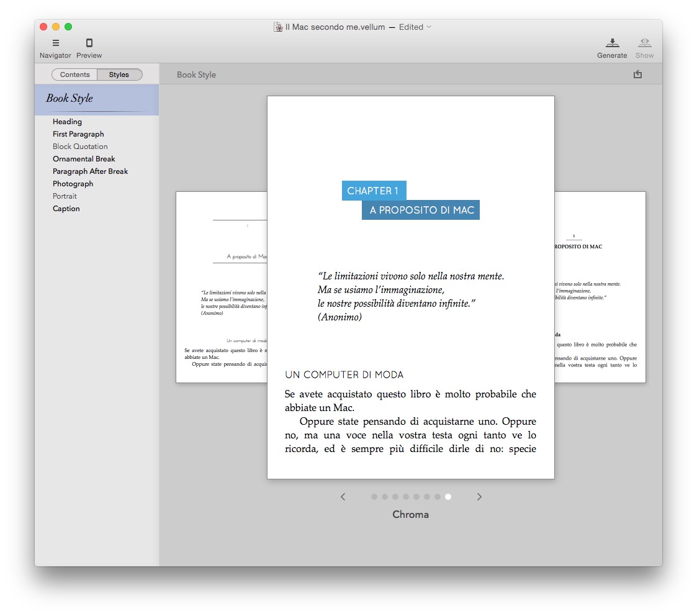Select the fifth style page dot
Viewport: 697px width, 616px height.
(x=416, y=497)
